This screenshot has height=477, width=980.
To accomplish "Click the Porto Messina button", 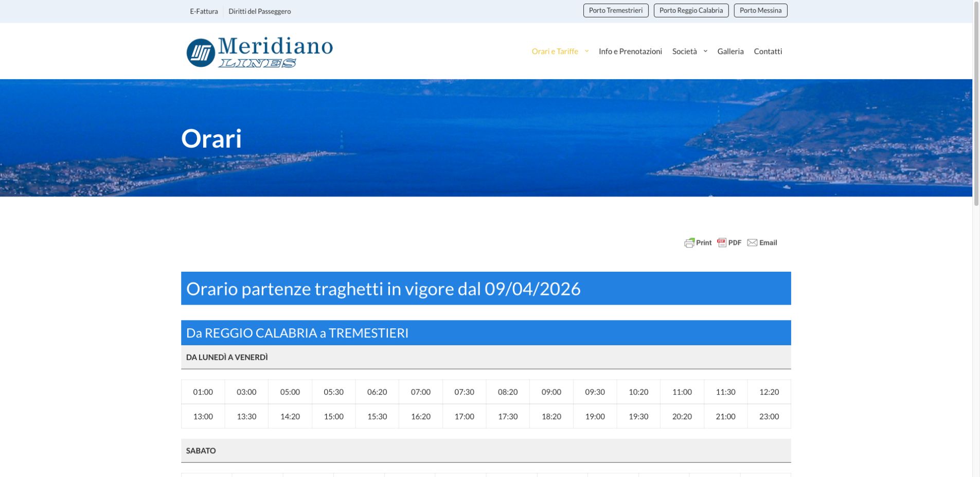I will pyautogui.click(x=760, y=10).
